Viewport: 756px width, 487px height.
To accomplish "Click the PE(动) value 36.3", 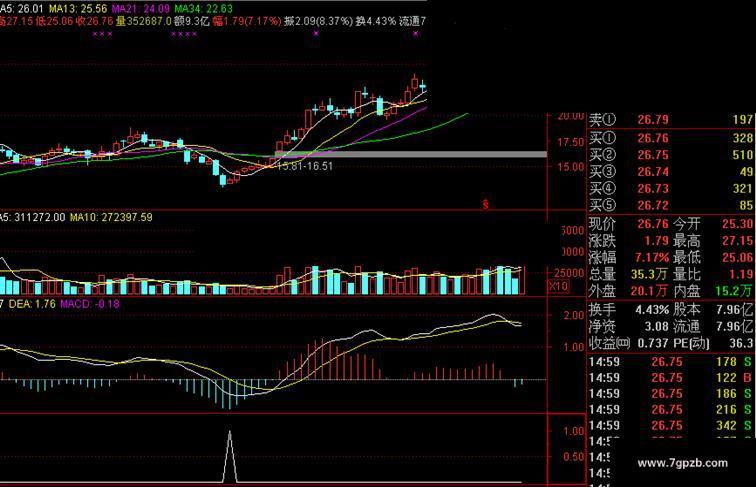I will pyautogui.click(x=742, y=343).
